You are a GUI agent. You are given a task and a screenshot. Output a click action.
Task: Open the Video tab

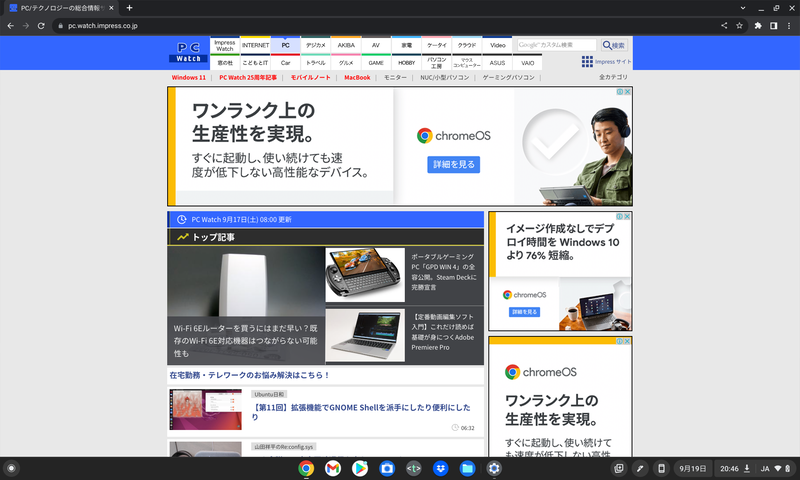click(x=497, y=45)
